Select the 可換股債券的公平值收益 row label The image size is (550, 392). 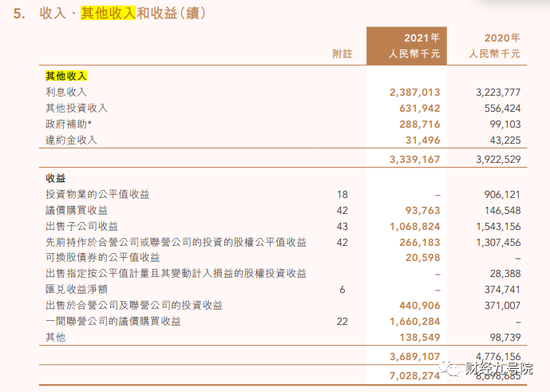point(103,257)
